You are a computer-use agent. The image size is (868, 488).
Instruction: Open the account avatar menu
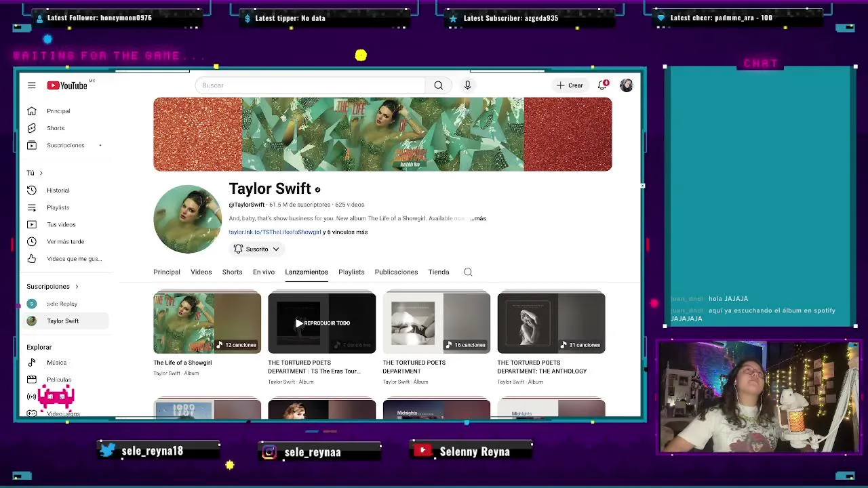click(626, 85)
